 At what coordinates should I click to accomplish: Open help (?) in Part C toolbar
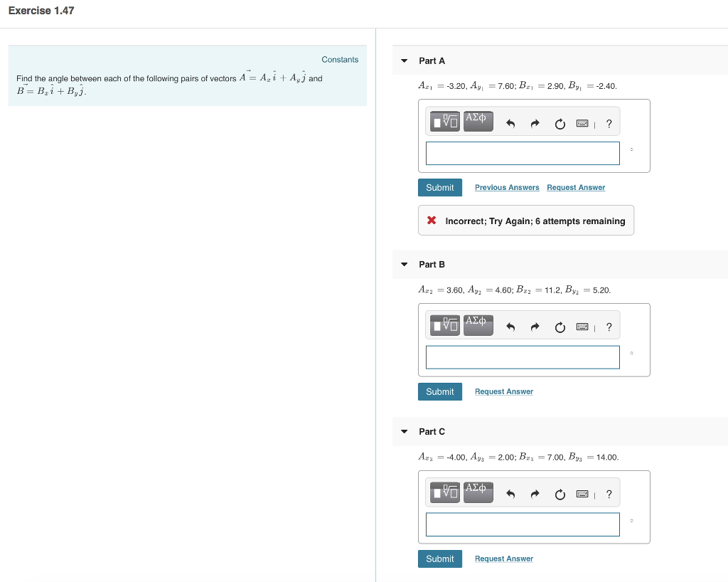(609, 494)
